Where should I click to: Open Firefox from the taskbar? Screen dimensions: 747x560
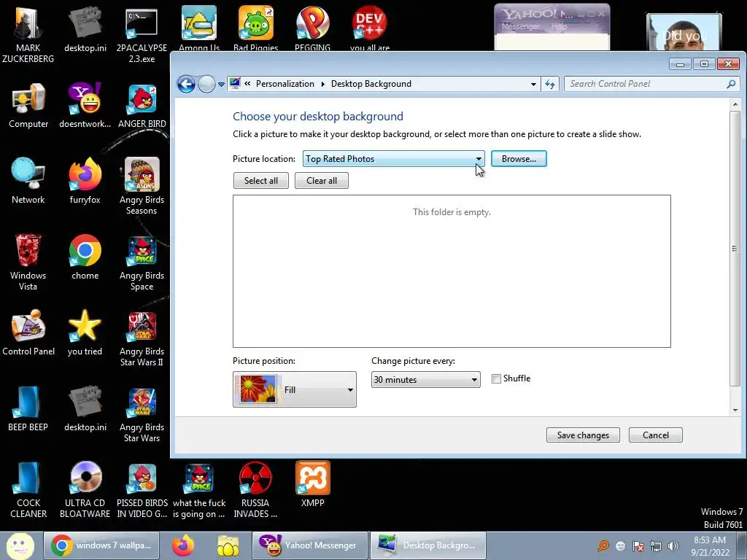pos(183,545)
